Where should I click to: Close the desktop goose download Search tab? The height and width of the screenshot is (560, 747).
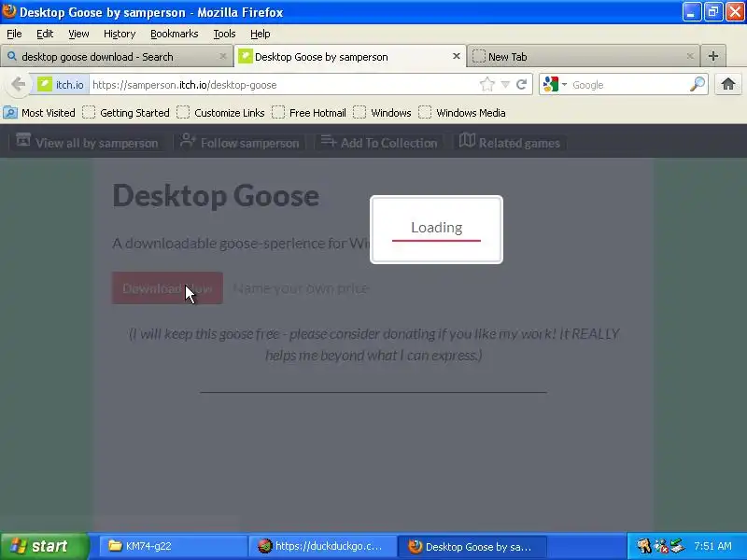pos(222,56)
